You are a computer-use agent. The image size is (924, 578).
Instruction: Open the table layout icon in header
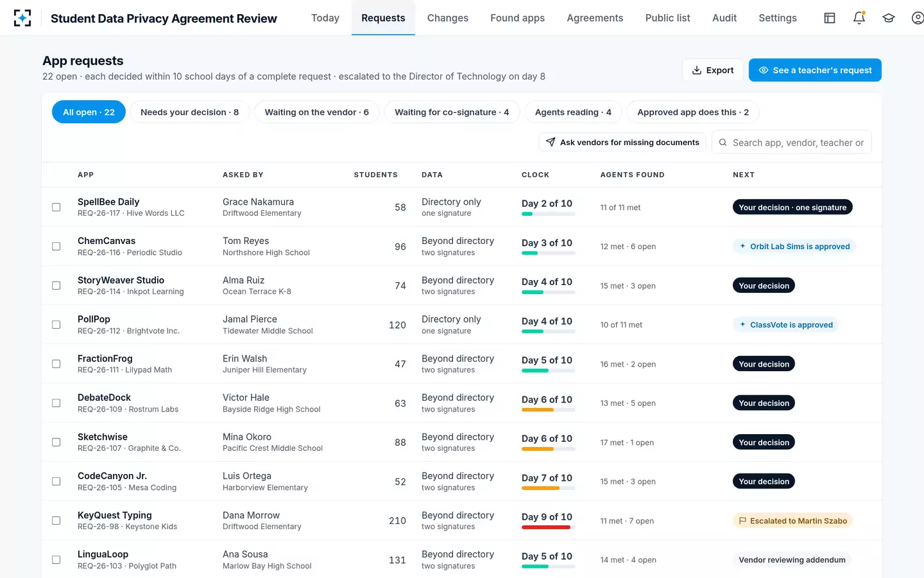point(830,18)
